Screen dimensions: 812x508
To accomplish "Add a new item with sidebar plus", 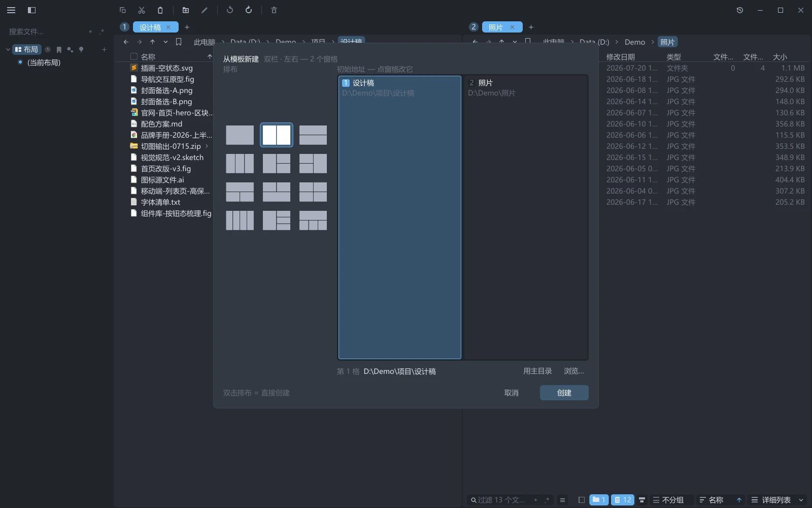I will (x=104, y=49).
